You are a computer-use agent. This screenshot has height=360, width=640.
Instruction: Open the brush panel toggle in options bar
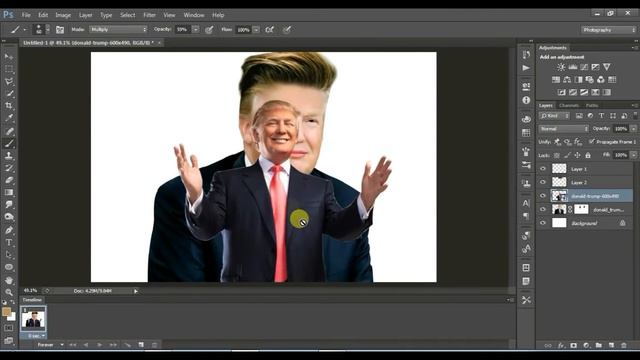pyautogui.click(x=60, y=30)
